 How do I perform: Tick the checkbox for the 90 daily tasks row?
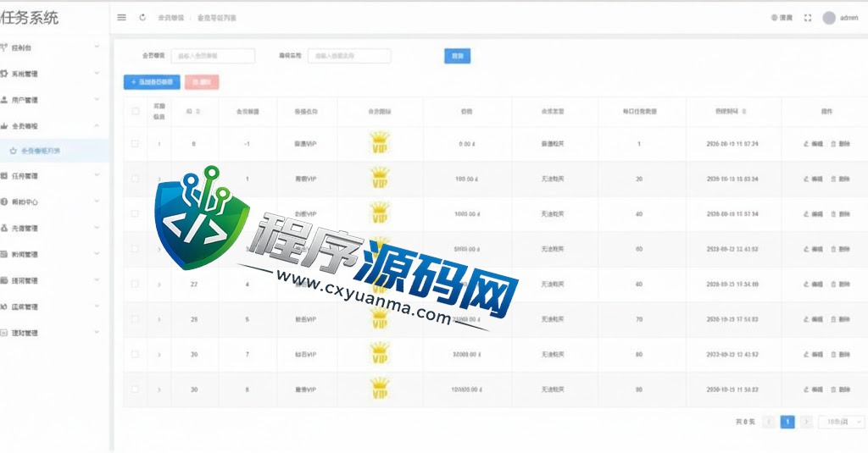[x=135, y=389]
